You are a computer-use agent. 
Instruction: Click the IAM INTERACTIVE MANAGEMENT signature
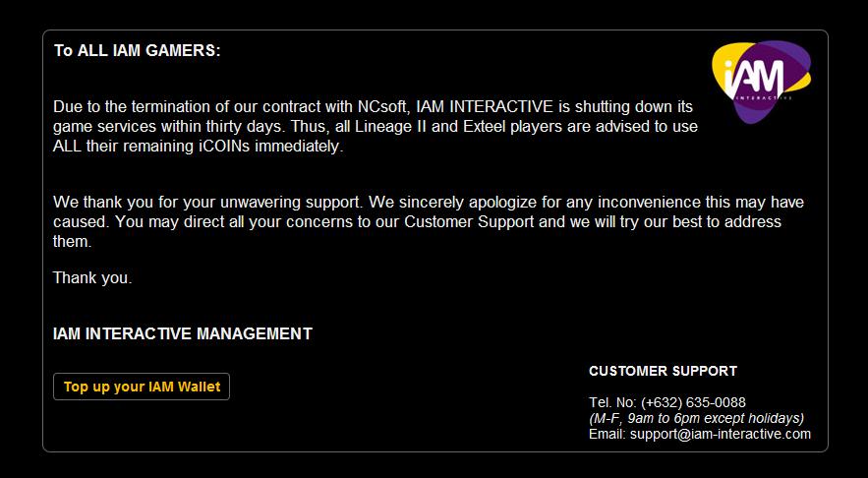pyautogui.click(x=182, y=333)
